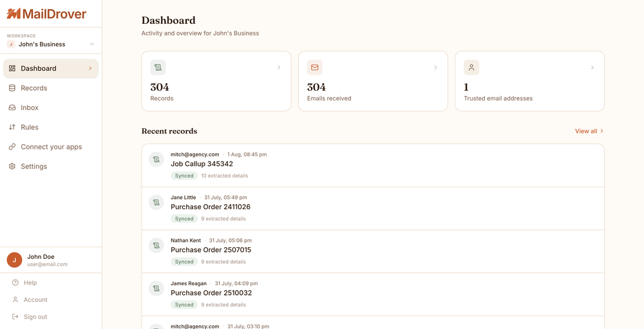The height and width of the screenshot is (329, 644).
Task: Open the Records card chevron
Action: click(x=279, y=68)
